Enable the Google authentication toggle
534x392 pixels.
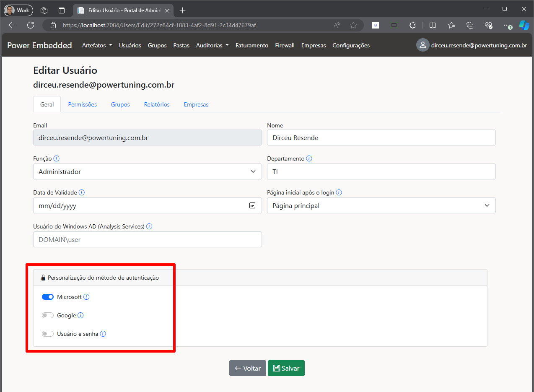48,315
